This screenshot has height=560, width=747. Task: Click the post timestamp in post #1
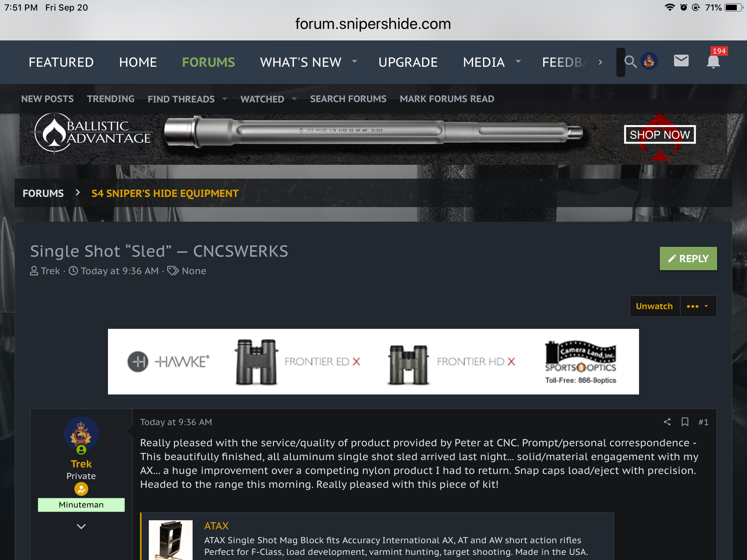(x=176, y=422)
